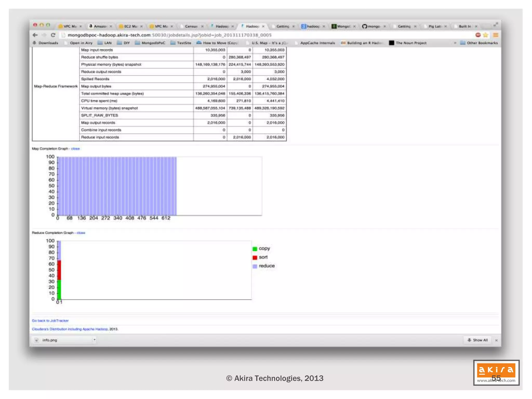
Task: Click the fullscreen arrows icon in title bar
Action: pos(496,25)
